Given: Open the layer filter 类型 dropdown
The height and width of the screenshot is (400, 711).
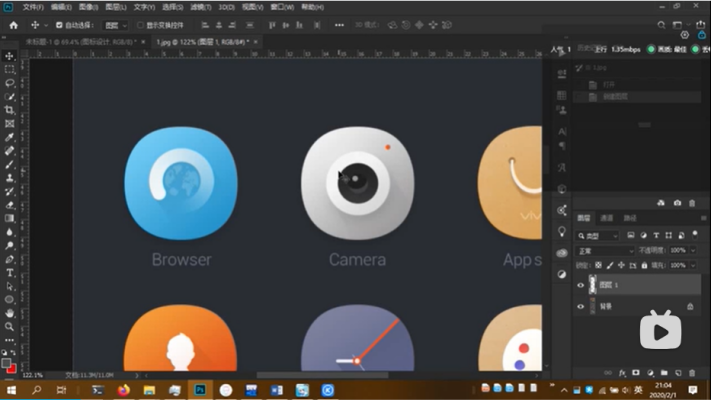Looking at the screenshot, I should click(598, 236).
